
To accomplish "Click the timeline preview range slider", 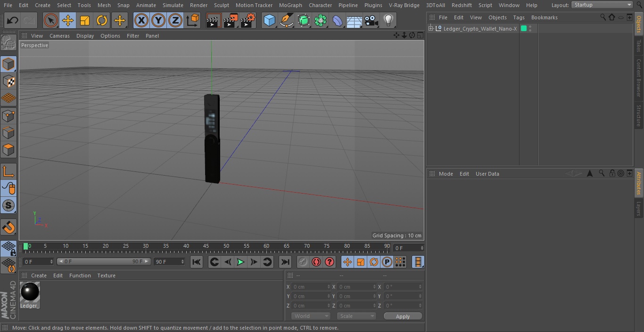I will [x=103, y=261].
